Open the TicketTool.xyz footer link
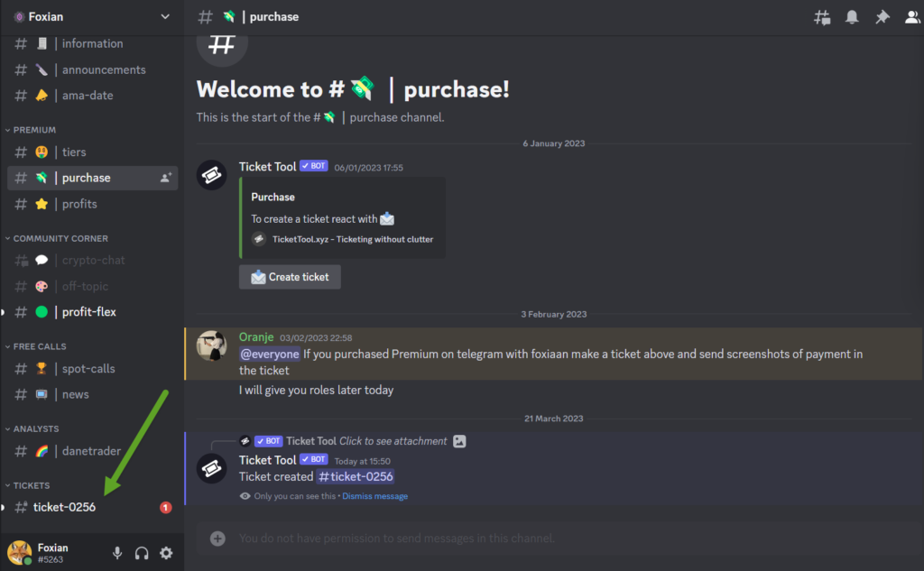The image size is (924, 571). click(x=352, y=239)
